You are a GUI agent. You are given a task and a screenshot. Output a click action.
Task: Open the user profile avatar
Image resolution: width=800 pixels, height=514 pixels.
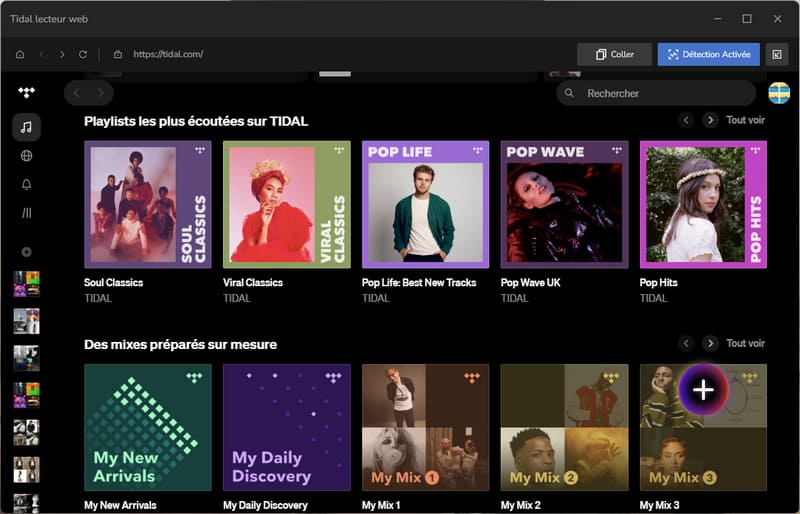[779, 93]
